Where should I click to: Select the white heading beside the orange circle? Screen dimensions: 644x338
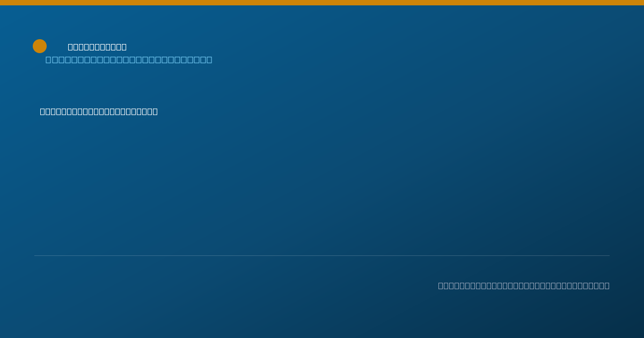[x=97, y=47]
